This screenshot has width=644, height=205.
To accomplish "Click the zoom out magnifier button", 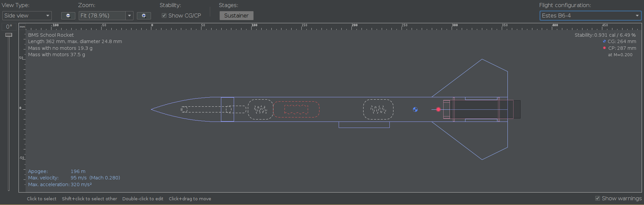I will [x=68, y=16].
